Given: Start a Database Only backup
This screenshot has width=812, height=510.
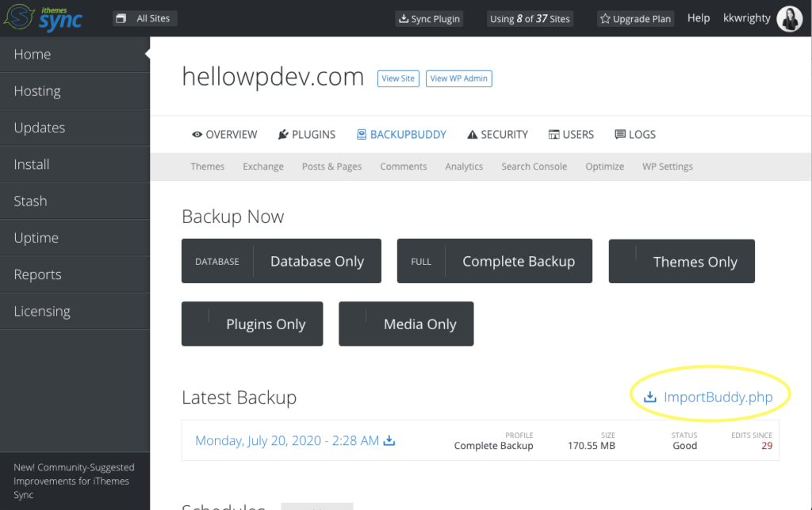Looking at the screenshot, I should tap(282, 261).
